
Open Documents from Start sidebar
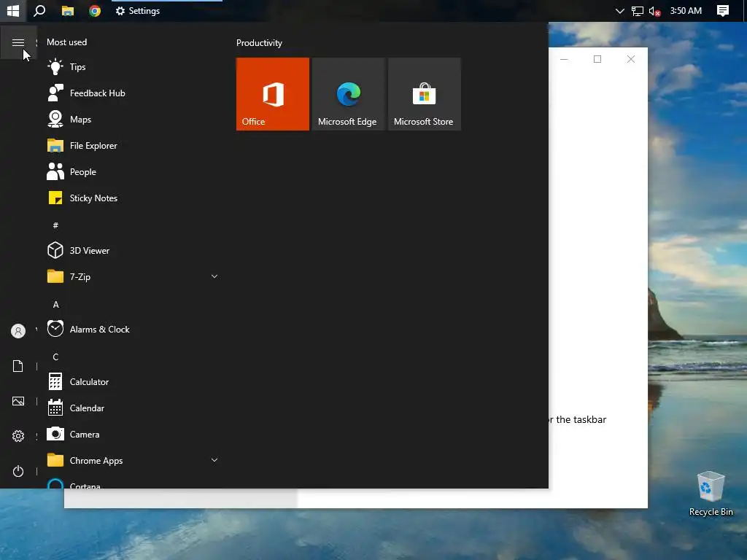coord(18,366)
